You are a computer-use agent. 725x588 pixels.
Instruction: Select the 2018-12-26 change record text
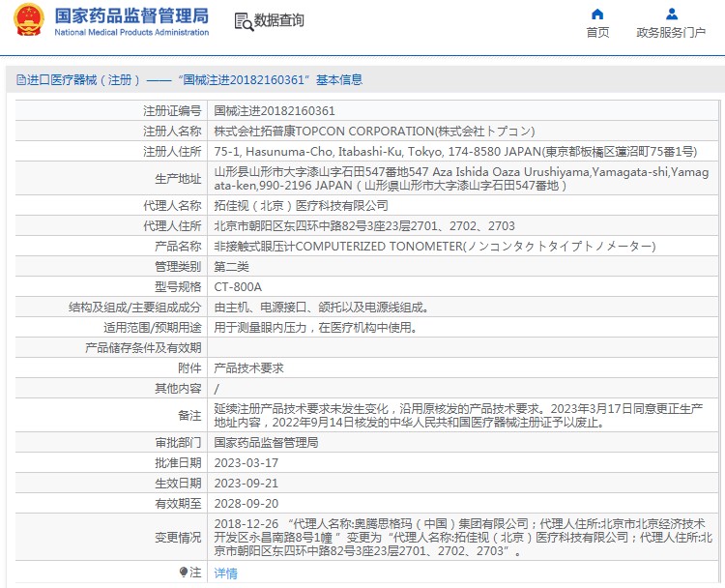click(463, 537)
